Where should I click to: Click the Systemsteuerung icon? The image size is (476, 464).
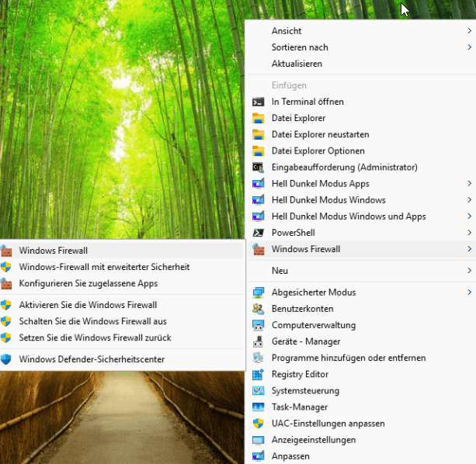click(x=259, y=391)
